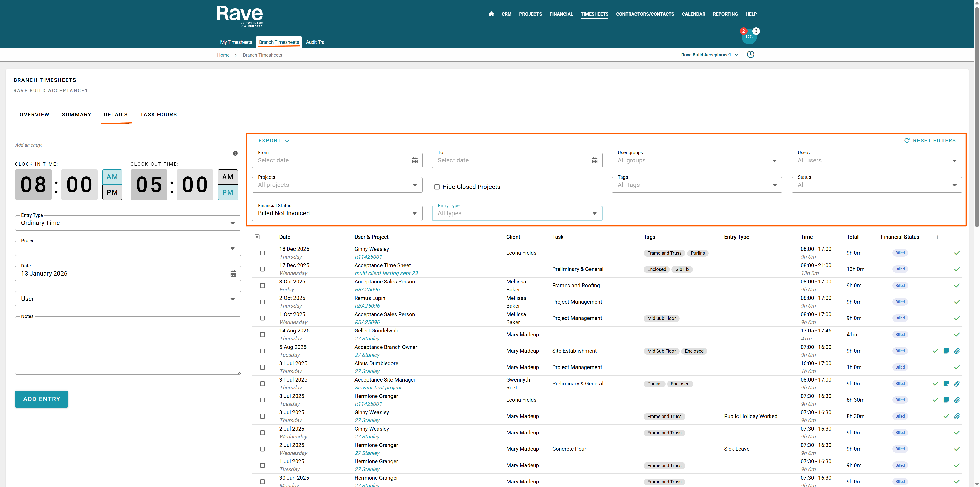The height and width of the screenshot is (487, 980).
Task: Open the note icon on 8 Jul 2025 row
Action: 946,400
